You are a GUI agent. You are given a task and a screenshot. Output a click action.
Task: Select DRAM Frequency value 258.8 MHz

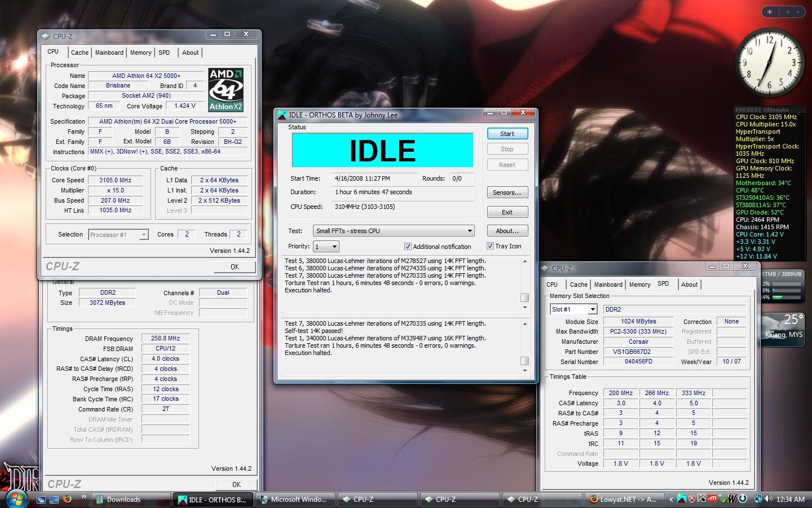click(x=165, y=339)
